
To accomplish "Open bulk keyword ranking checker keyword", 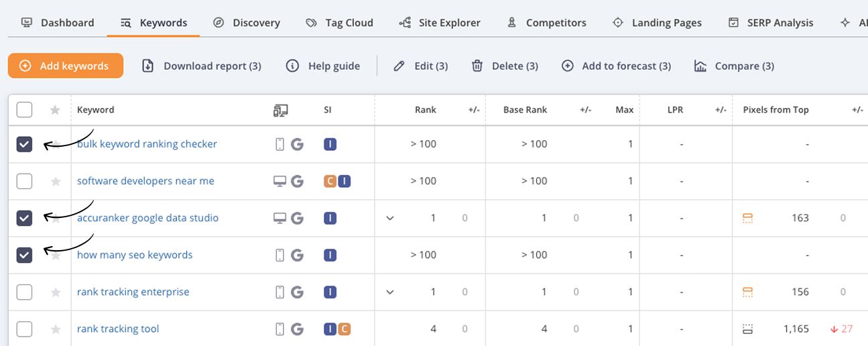I will click(x=147, y=144).
